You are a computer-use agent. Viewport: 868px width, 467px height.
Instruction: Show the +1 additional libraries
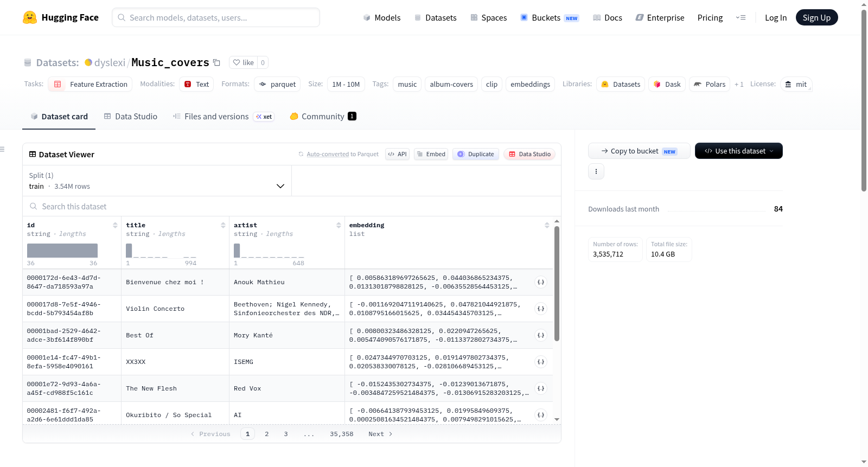[x=739, y=84]
